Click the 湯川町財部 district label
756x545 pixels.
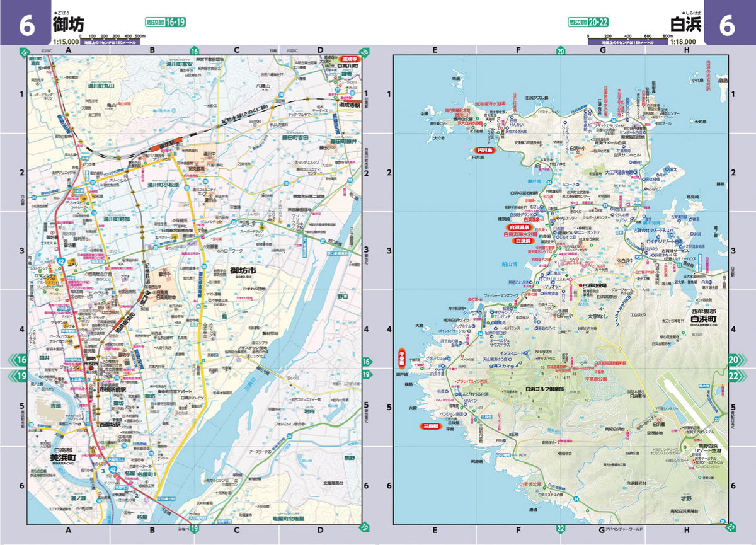pyautogui.click(x=117, y=219)
